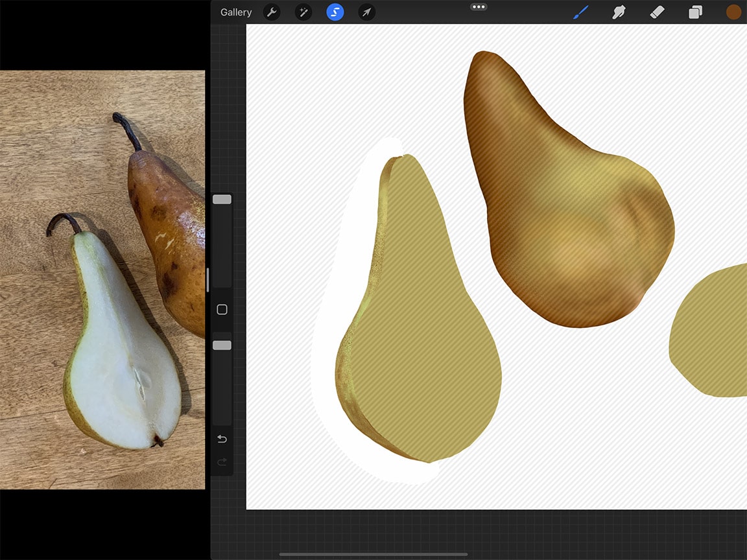Undo the last action
747x560 pixels.
(x=222, y=439)
